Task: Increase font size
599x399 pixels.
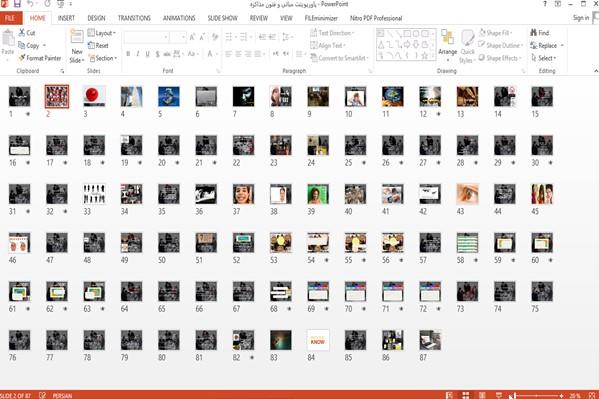Action: click(192, 37)
